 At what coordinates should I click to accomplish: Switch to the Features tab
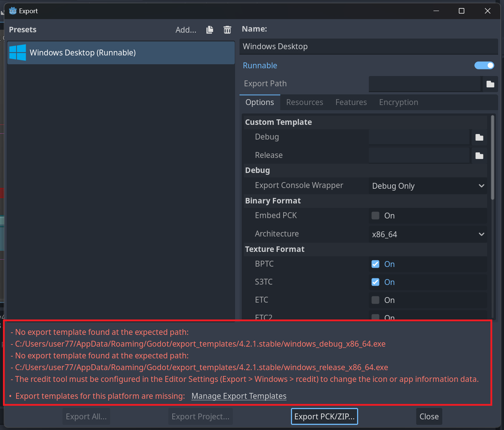351,102
